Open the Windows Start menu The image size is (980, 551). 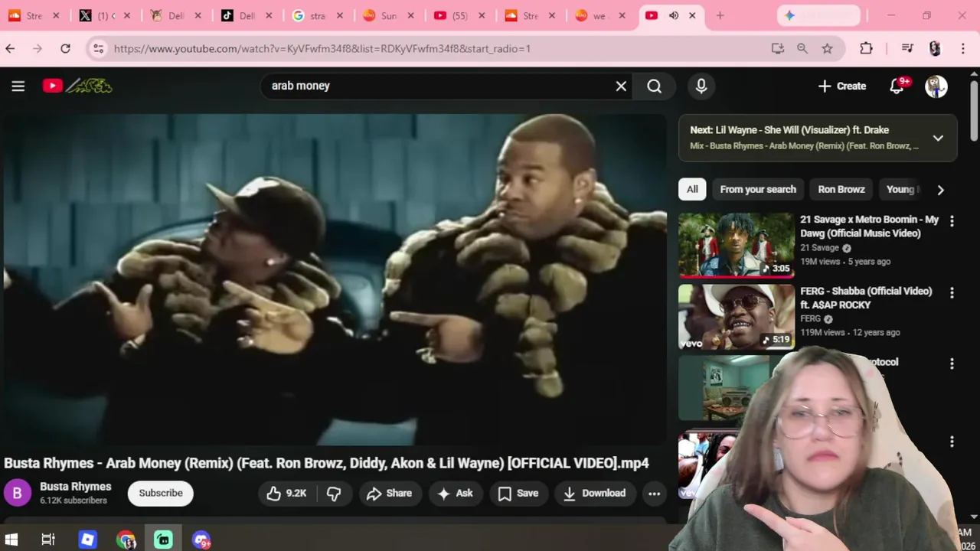11,540
